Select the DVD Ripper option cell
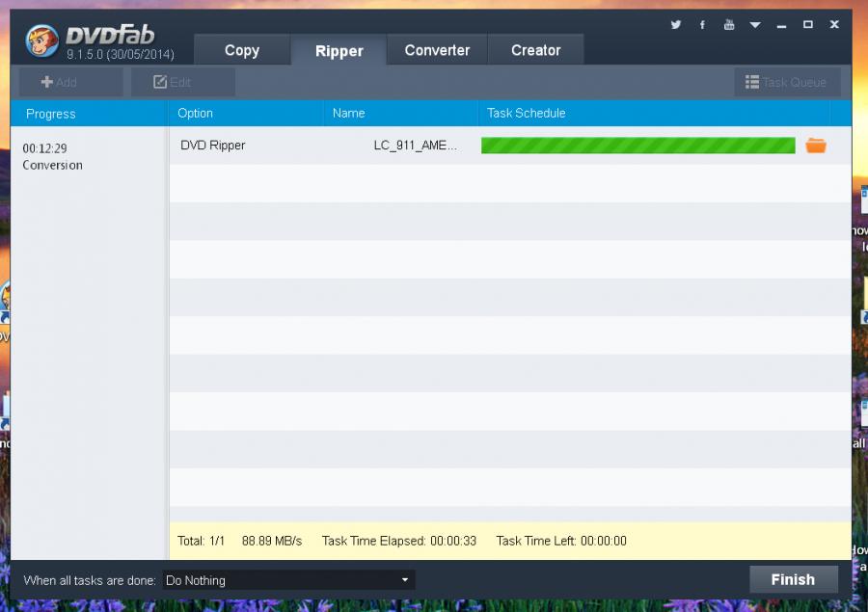The height and width of the screenshot is (612, 868). [212, 145]
